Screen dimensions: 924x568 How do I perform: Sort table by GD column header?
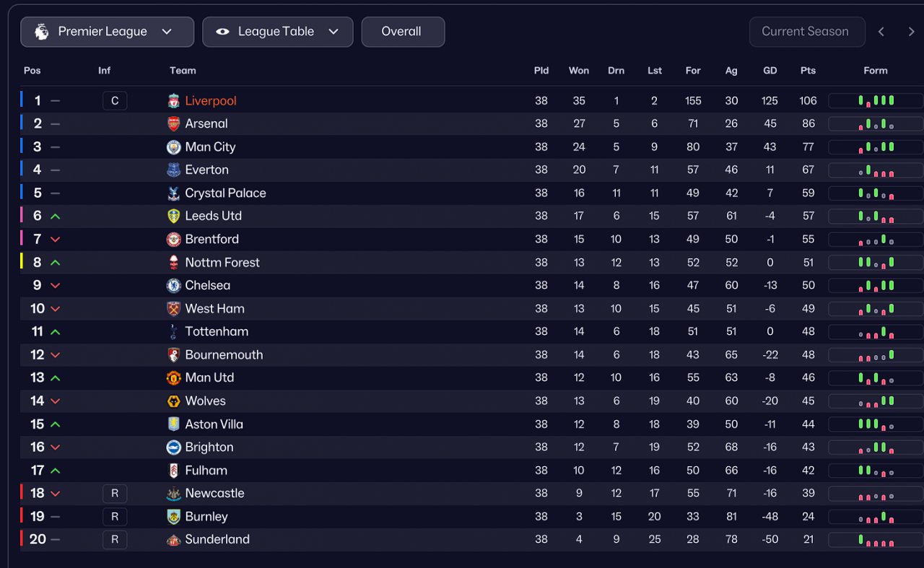(x=770, y=71)
